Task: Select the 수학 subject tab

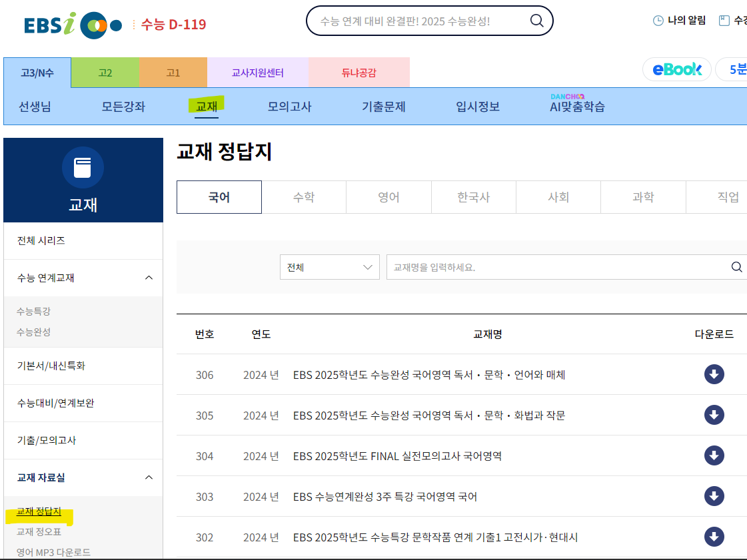Action: 305,197
